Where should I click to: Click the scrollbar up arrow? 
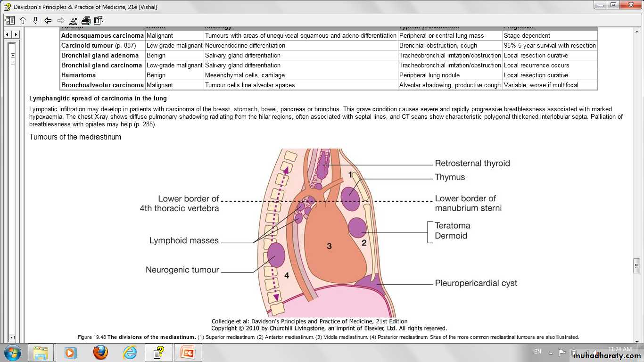(x=637, y=31)
